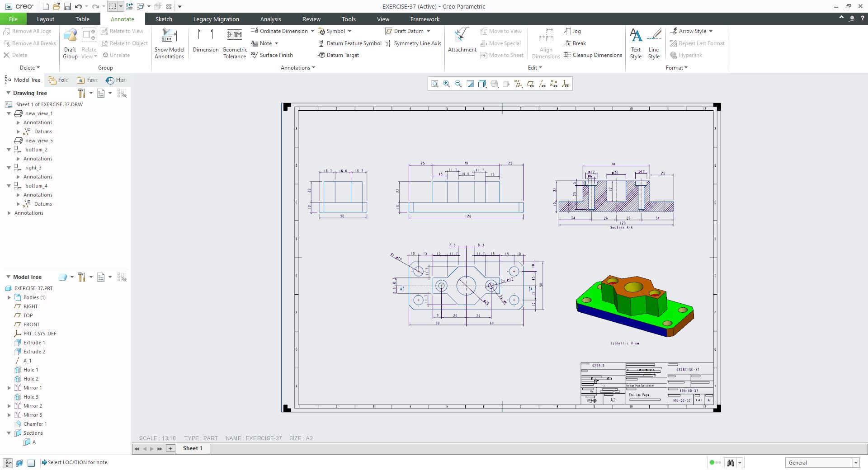This screenshot has width=868, height=470.
Task: Click the search binoculars icon in status bar
Action: 730,462
